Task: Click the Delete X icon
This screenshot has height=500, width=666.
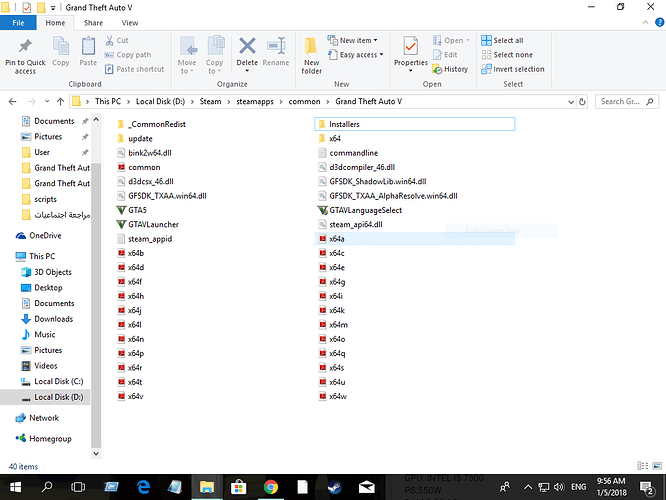Action: point(247,46)
